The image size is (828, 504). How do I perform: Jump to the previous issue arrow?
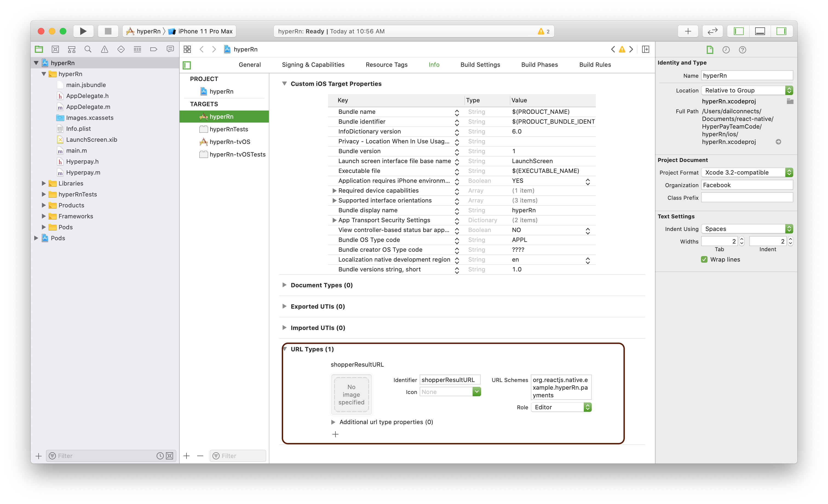613,49
